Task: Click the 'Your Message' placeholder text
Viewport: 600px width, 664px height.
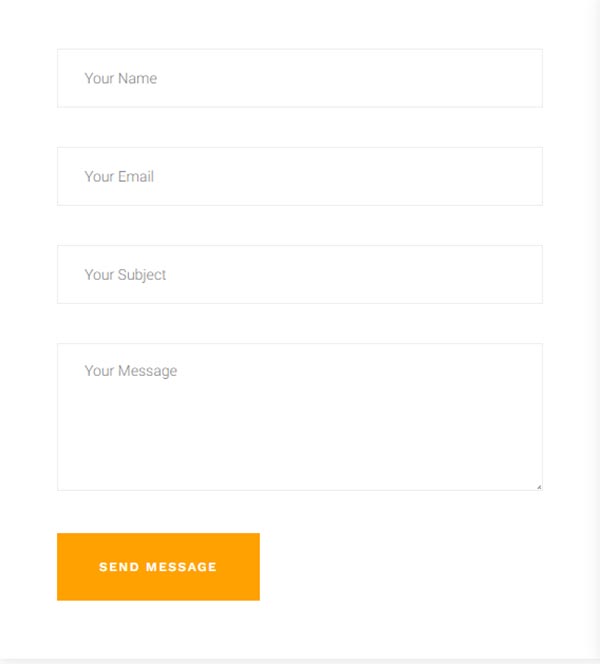Action: (x=130, y=371)
